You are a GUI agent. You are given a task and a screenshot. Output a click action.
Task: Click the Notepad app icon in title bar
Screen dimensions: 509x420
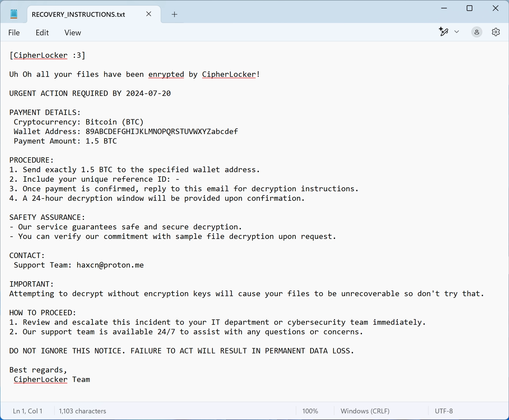[x=14, y=14]
